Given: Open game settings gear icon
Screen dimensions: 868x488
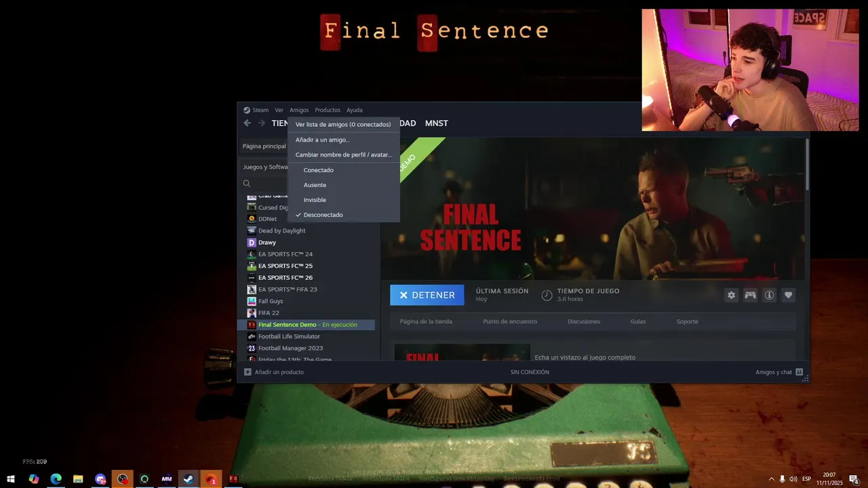Looking at the screenshot, I should [731, 295].
